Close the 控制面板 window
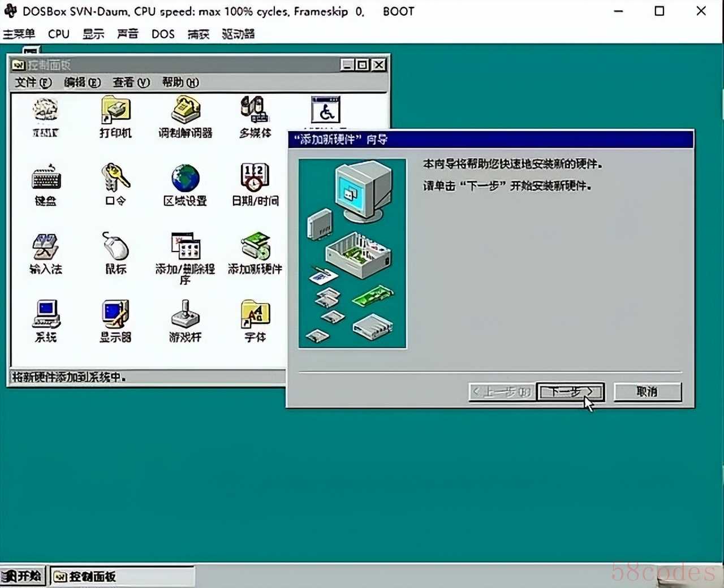This screenshot has width=724, height=588. tap(379, 65)
